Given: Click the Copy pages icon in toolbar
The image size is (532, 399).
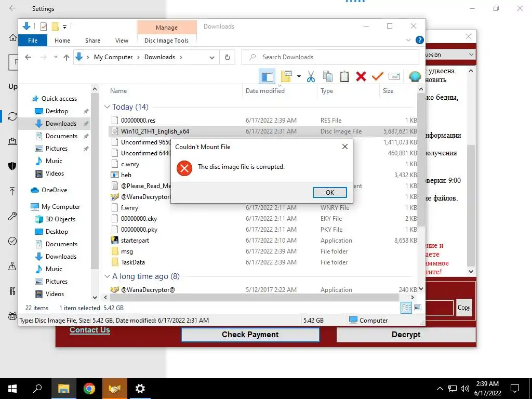Looking at the screenshot, I should 328,76.
